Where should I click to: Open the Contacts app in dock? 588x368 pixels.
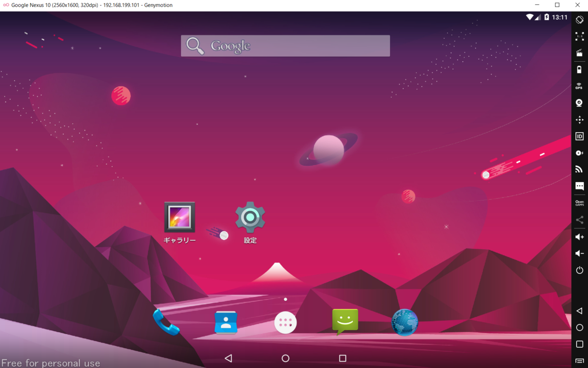pyautogui.click(x=226, y=322)
